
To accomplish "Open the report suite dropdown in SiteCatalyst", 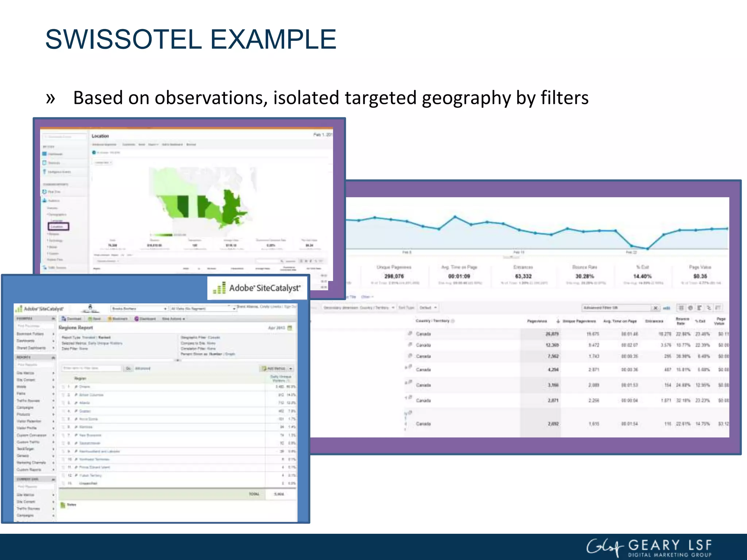I will pos(139,309).
